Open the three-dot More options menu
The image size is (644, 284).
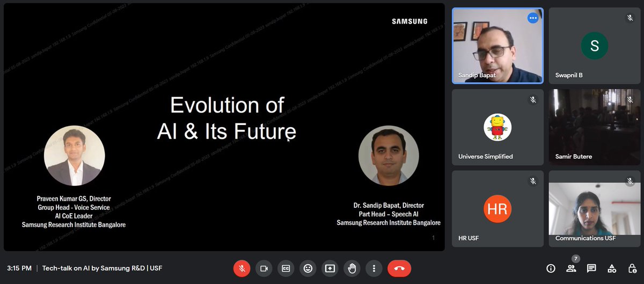(374, 268)
